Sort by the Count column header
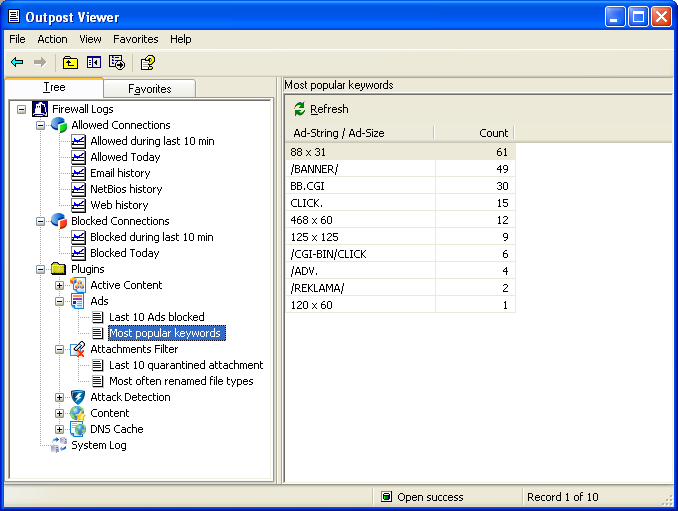This screenshot has width=678, height=511. [x=475, y=133]
